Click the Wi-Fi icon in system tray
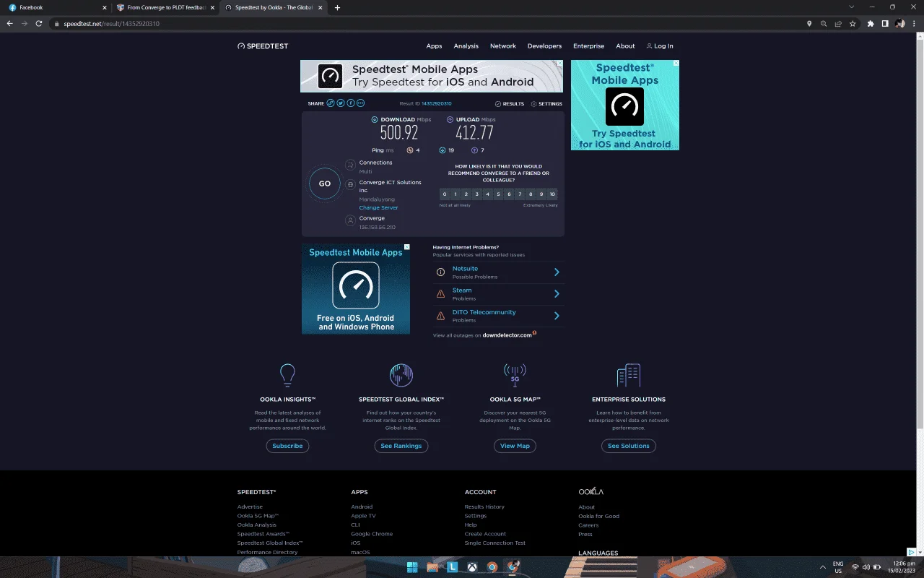 pos(855,567)
